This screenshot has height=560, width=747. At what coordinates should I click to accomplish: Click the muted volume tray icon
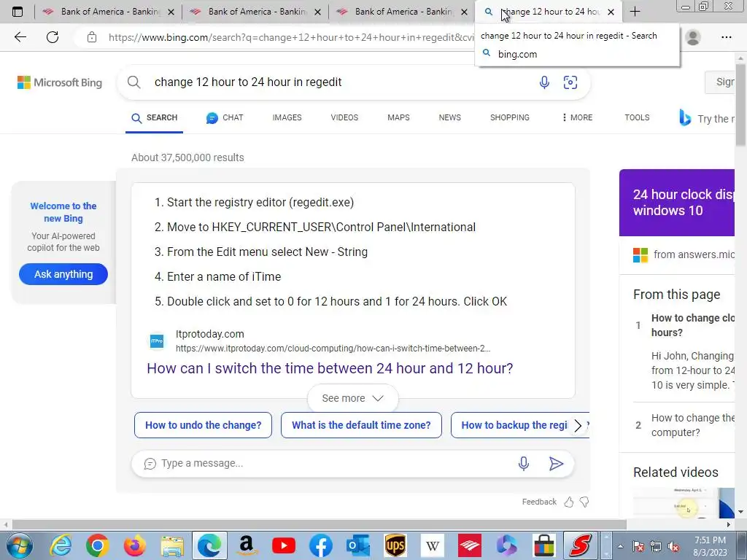click(x=673, y=547)
